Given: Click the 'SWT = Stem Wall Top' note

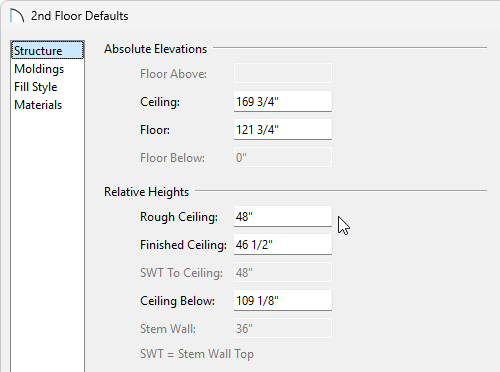Looking at the screenshot, I should (197, 354).
